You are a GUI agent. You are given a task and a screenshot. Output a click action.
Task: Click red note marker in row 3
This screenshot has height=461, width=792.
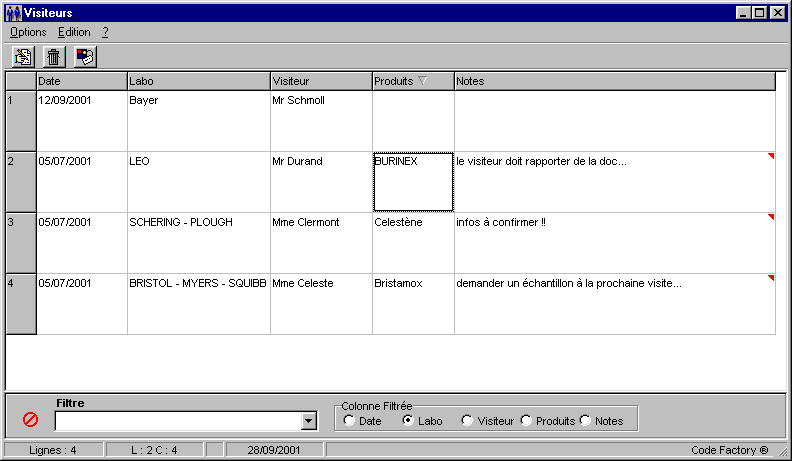pyautogui.click(x=771, y=217)
